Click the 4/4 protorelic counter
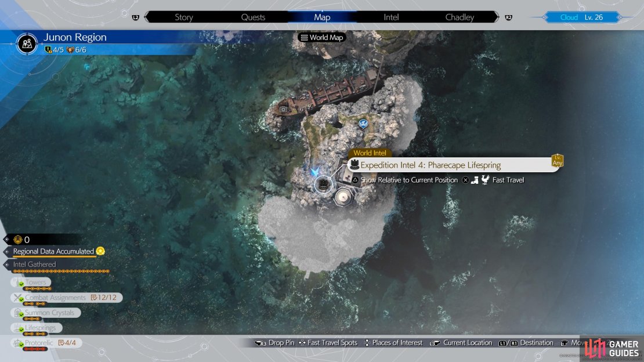The image size is (644, 362). point(67,343)
